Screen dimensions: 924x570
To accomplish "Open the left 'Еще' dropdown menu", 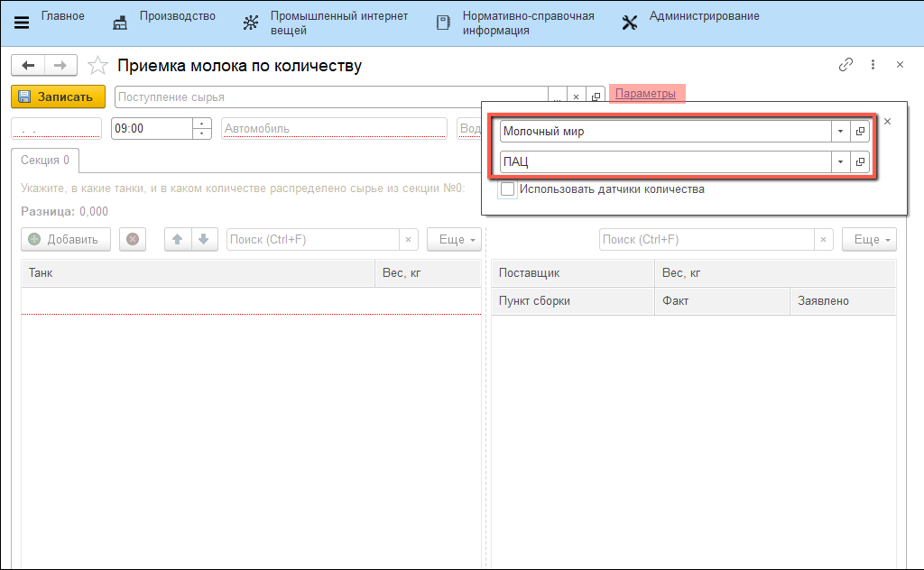I will pos(454,239).
